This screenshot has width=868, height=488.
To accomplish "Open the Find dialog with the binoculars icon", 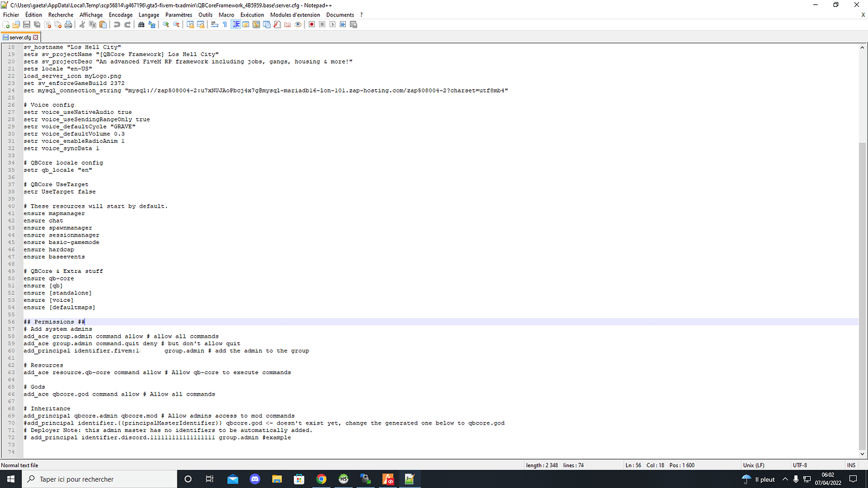I will click(140, 25).
